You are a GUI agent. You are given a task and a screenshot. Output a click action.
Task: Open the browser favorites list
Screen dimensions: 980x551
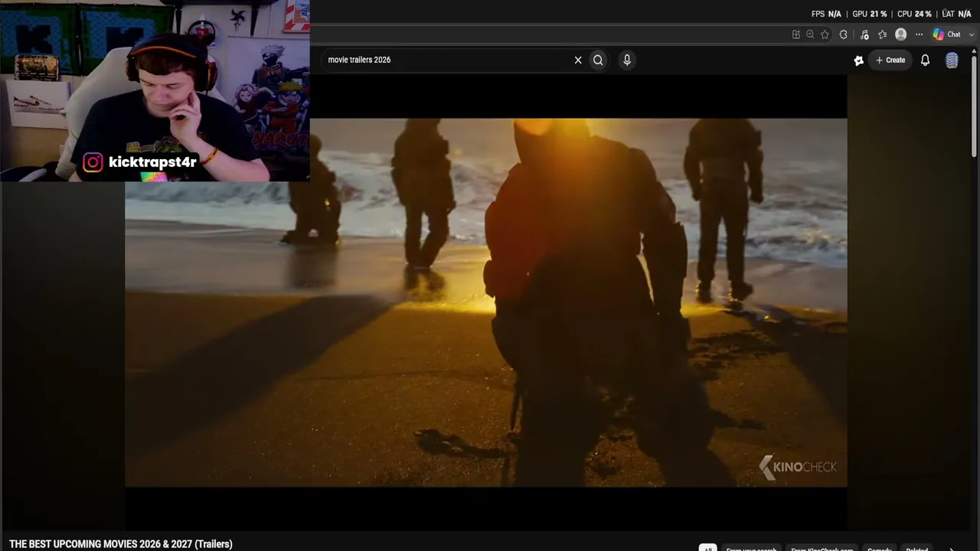coord(882,34)
